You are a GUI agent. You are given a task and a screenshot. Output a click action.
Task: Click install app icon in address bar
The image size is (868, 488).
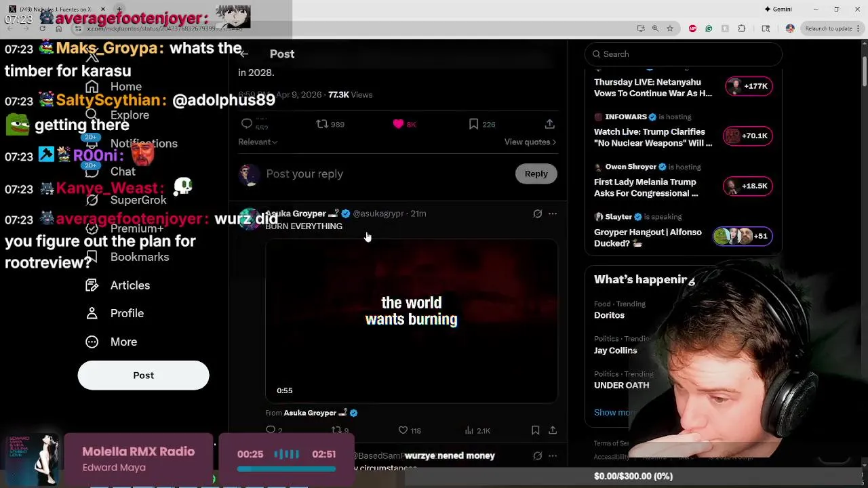641,28
